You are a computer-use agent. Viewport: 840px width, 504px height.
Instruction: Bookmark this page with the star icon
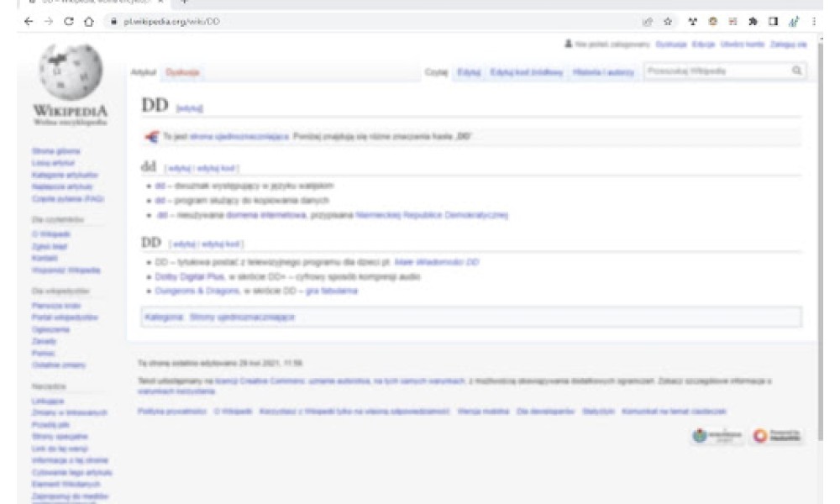click(x=668, y=22)
